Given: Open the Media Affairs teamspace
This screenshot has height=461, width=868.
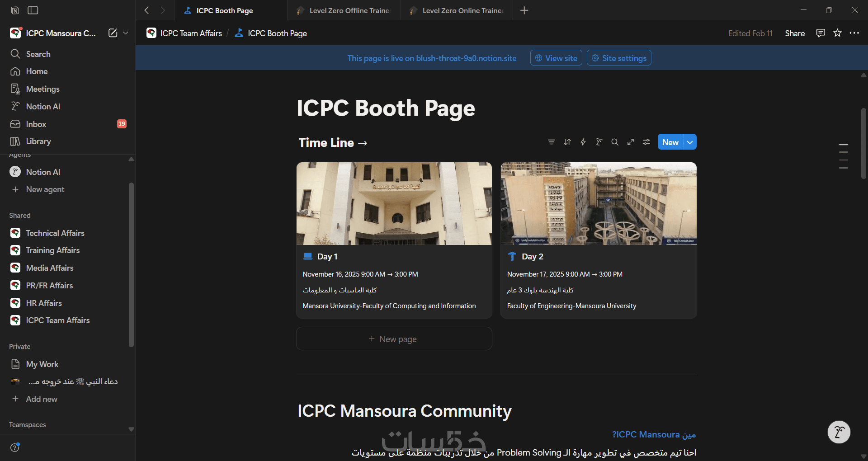Looking at the screenshot, I should (x=66, y=268).
